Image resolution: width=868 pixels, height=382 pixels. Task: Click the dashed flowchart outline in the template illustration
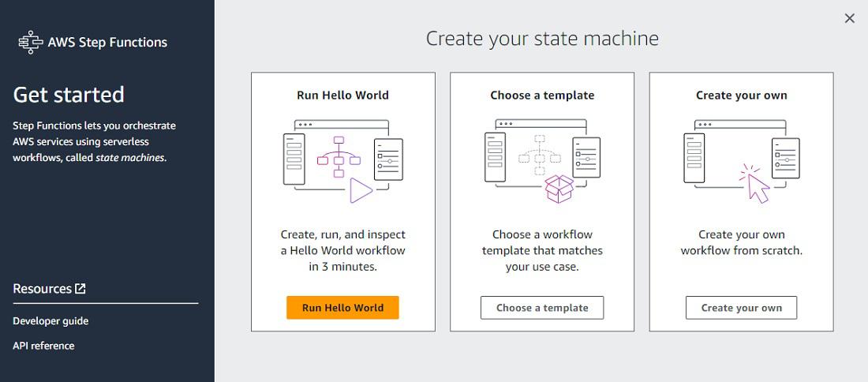pos(540,155)
